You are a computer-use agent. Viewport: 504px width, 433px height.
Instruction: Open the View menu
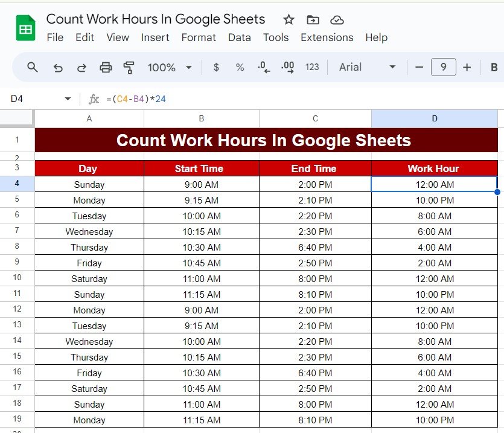(x=118, y=37)
